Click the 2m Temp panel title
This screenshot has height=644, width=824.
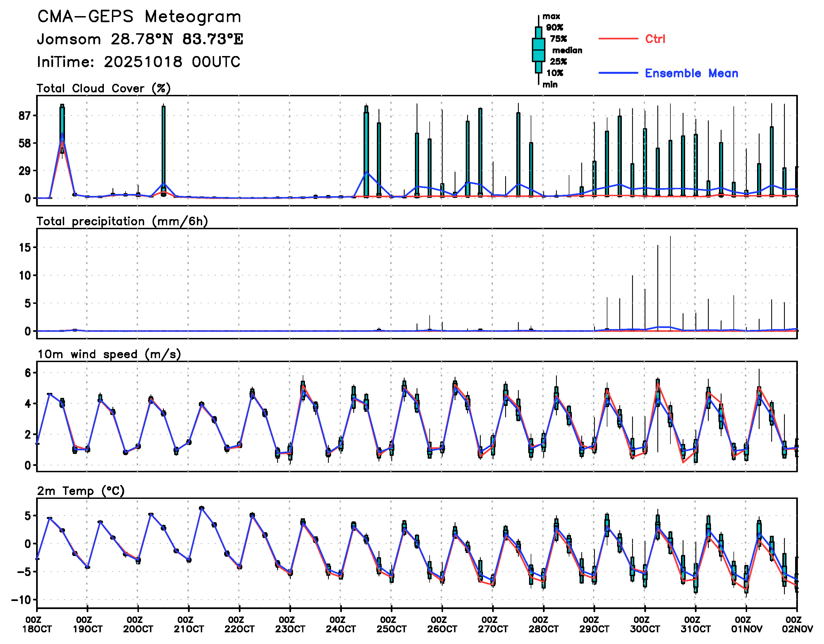(x=81, y=491)
